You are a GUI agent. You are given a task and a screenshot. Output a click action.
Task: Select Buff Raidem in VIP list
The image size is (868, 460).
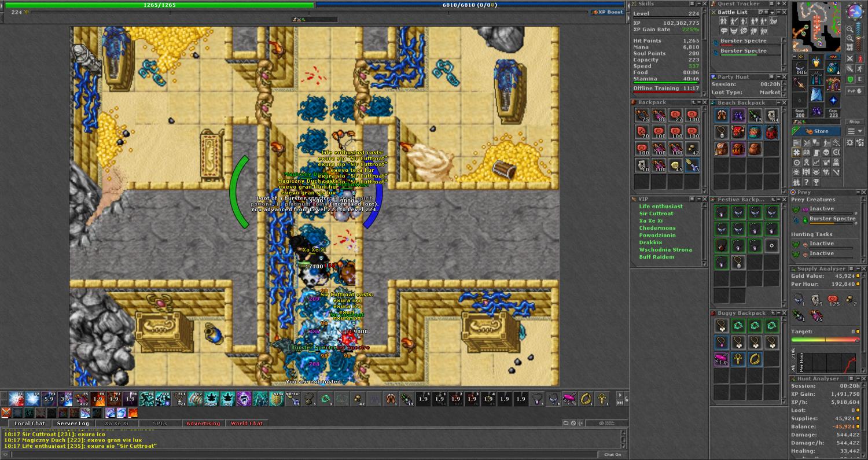coord(657,257)
